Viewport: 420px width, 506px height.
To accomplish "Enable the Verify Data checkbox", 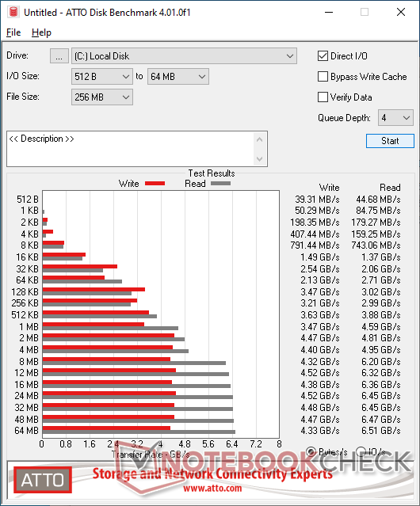I will [323, 97].
